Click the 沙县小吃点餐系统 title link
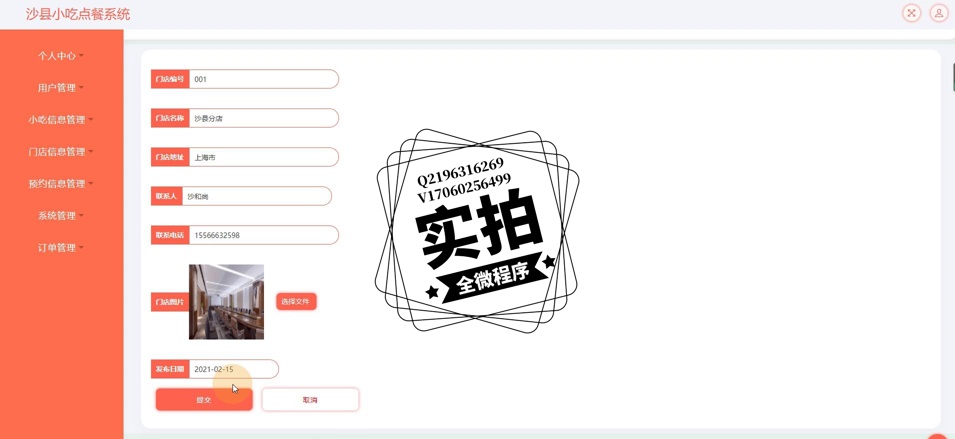The width and height of the screenshot is (955, 439). (x=78, y=14)
